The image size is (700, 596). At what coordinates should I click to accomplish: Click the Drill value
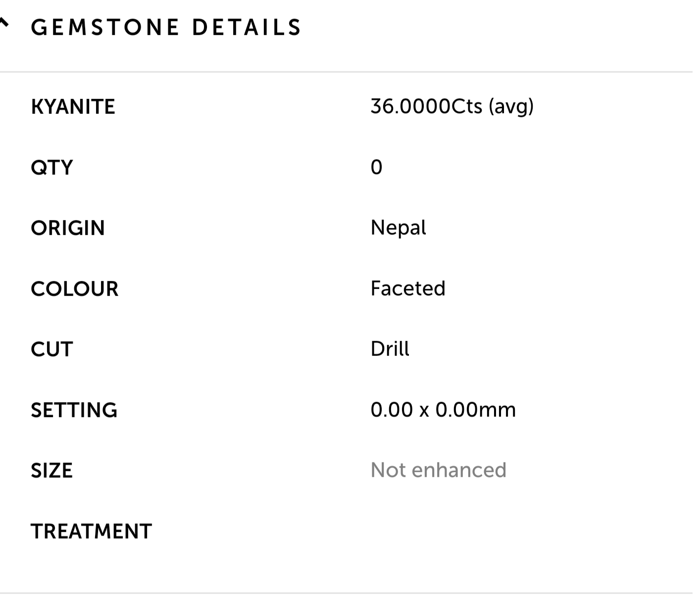390,349
